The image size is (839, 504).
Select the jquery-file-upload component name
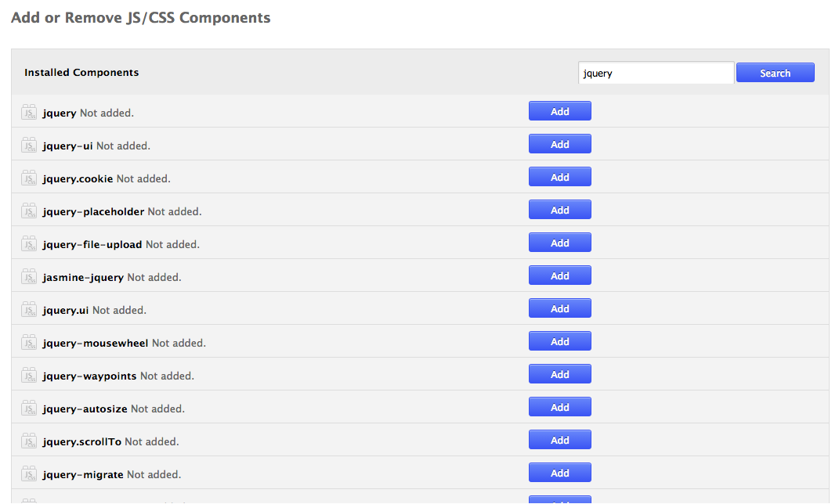pos(92,244)
